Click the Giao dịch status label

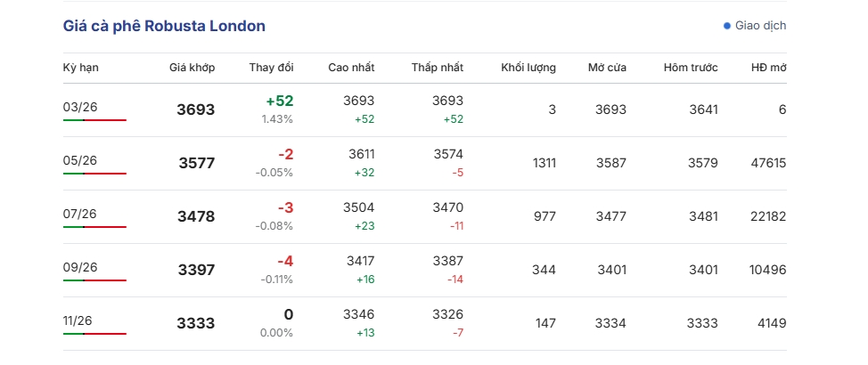[x=760, y=26]
